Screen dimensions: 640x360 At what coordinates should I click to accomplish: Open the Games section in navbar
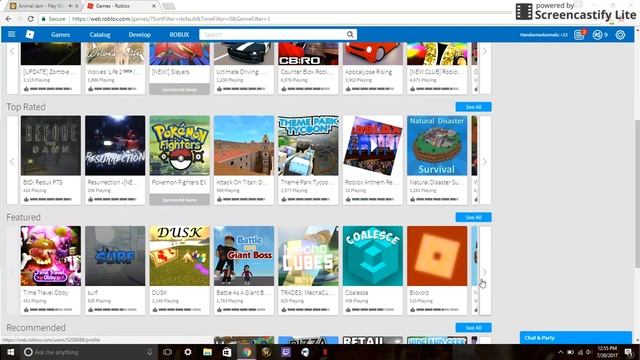(60, 35)
